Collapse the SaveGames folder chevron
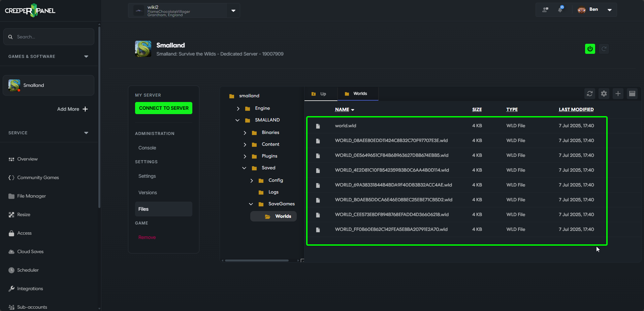644x311 pixels. [251, 204]
